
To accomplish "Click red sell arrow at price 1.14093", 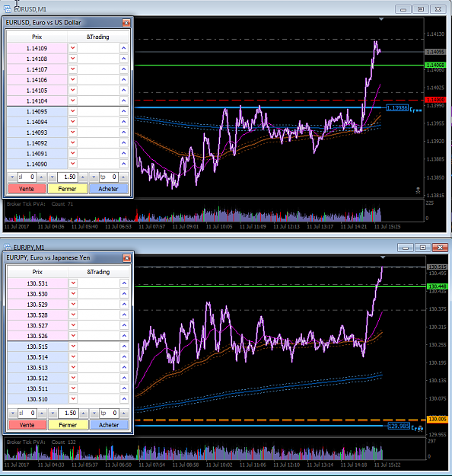I will point(73,133).
